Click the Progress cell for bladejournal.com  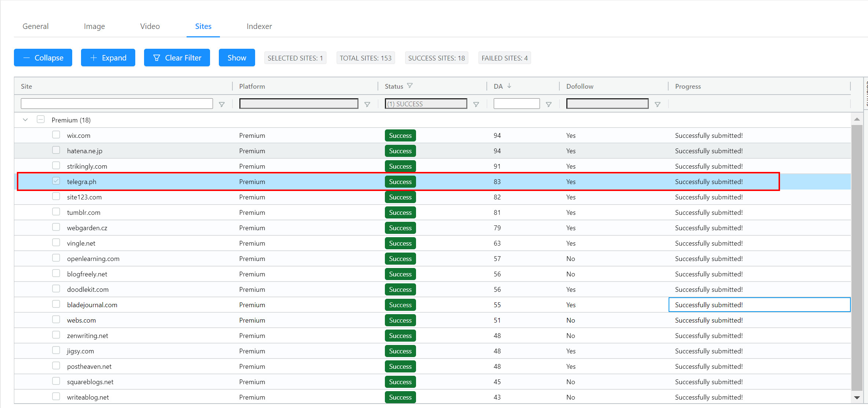[759, 305]
